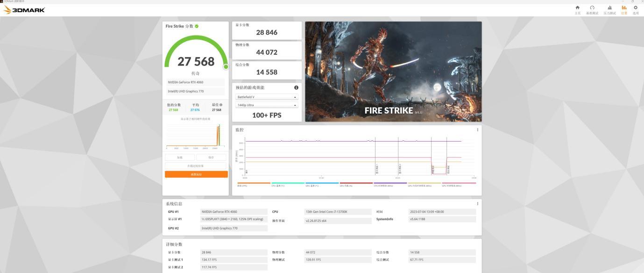Click compare results online (在线比较结果) button
Screen dimensions: 644x273
(195, 166)
